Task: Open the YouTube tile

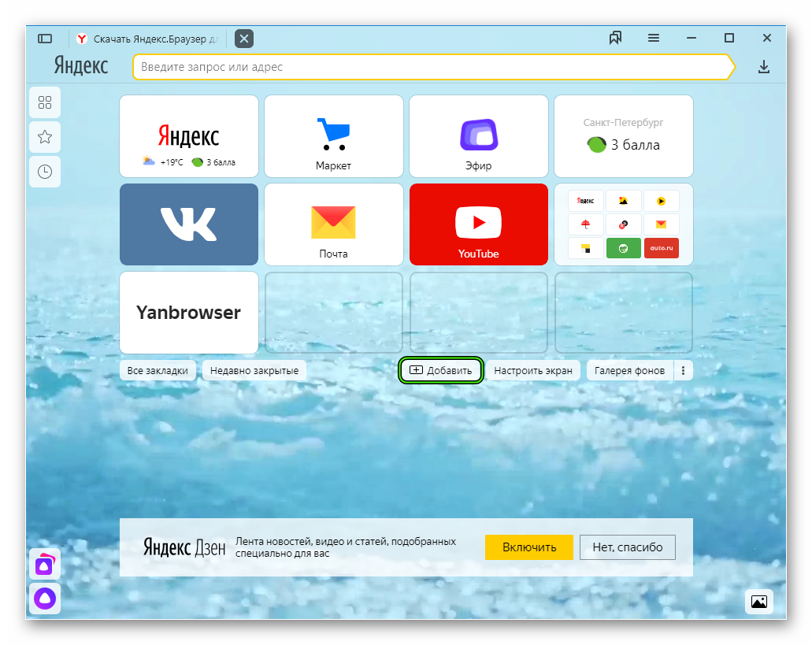Action: click(x=479, y=224)
